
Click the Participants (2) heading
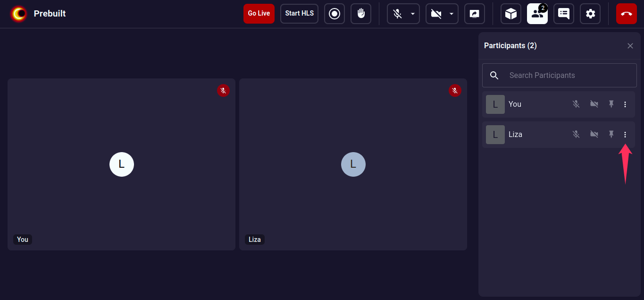510,46
